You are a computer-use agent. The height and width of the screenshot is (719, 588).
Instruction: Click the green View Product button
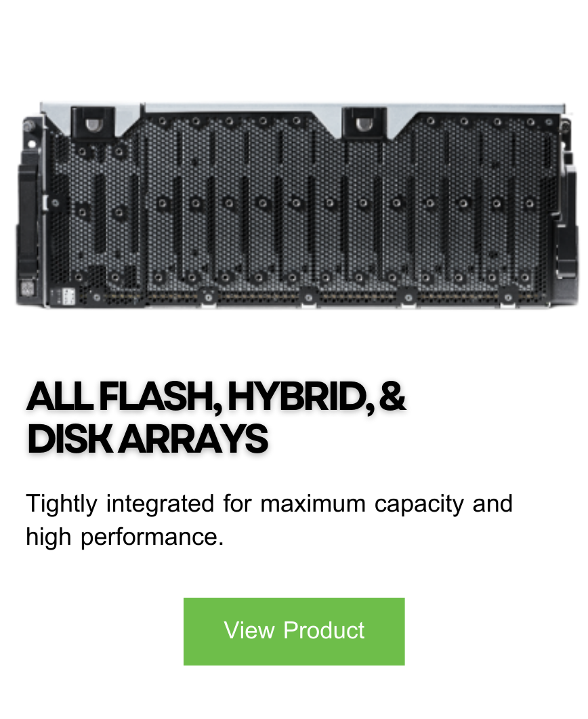294,631
